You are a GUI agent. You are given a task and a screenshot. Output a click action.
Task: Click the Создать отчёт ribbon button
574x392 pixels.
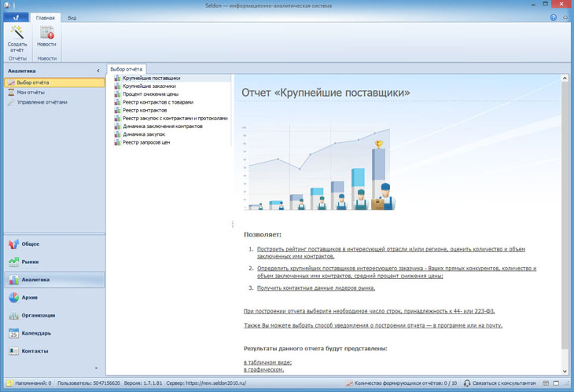point(17,39)
